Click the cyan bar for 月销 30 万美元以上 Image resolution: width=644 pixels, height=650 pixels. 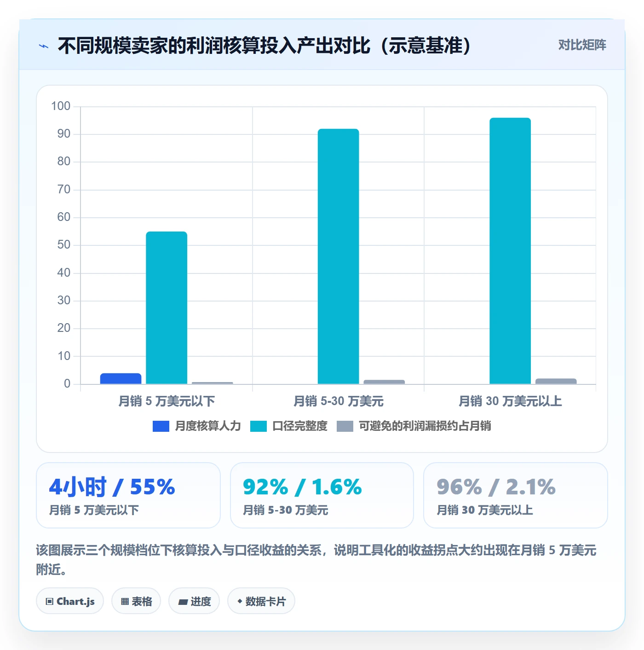(x=510, y=251)
